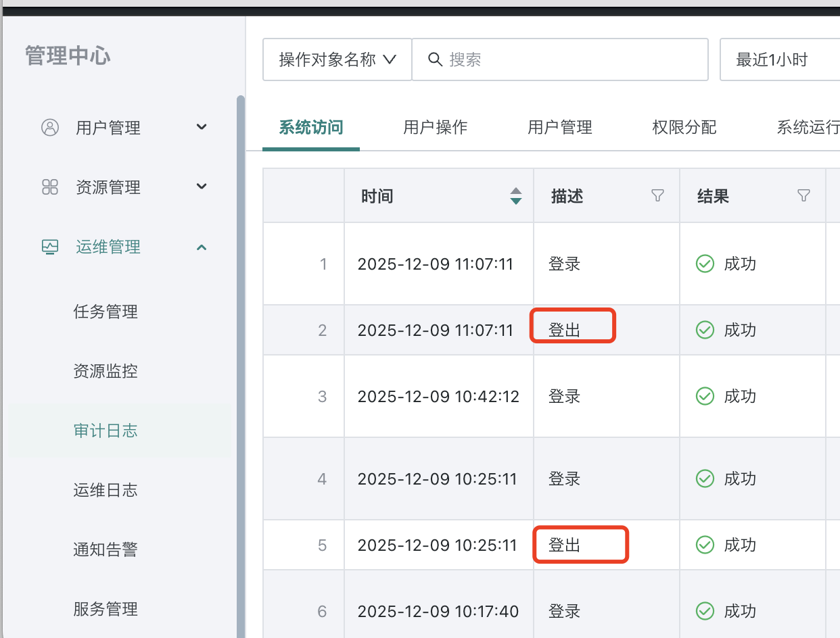The image size is (840, 638).
Task: Switch to the 权限分配 tab
Action: click(x=684, y=127)
